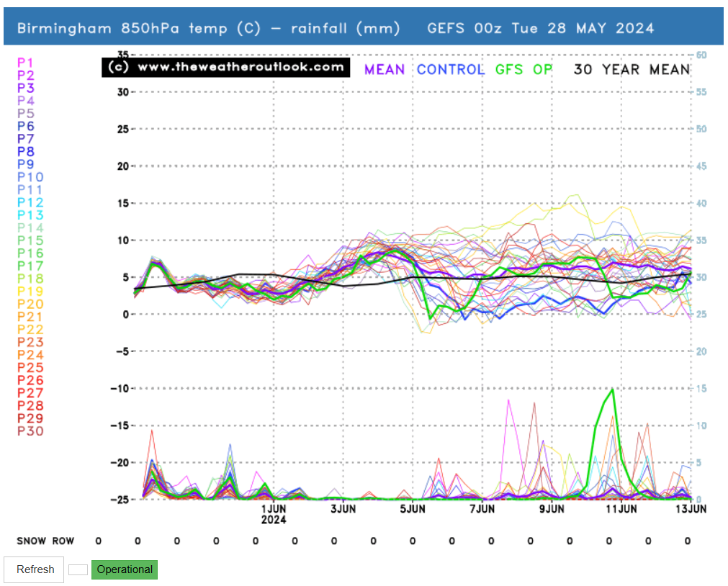
Task: Select the P20 legend entry
Action: click(30, 304)
